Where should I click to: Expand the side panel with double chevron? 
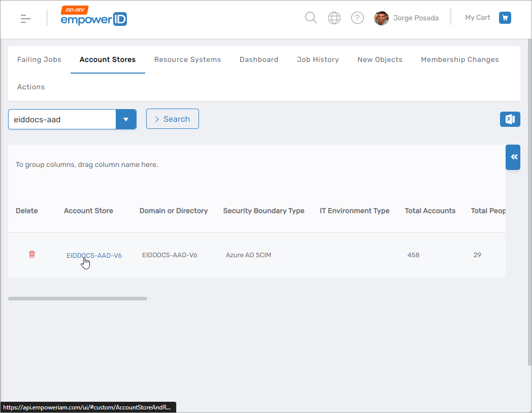513,157
